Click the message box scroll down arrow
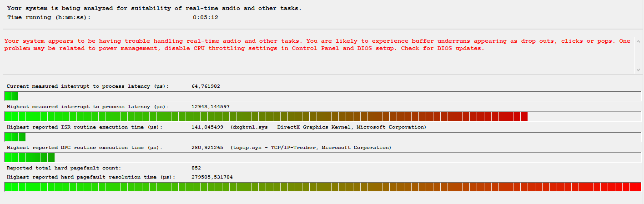This screenshot has height=204, width=644. click(638, 70)
